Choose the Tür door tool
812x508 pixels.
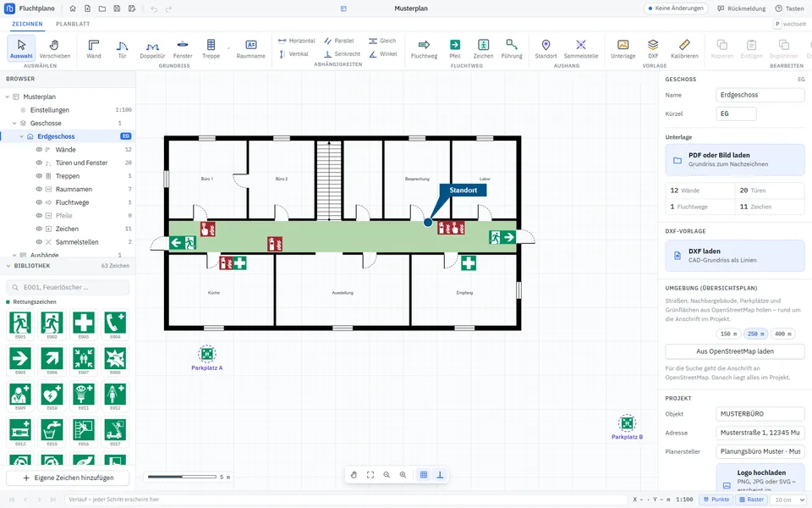pyautogui.click(x=122, y=49)
